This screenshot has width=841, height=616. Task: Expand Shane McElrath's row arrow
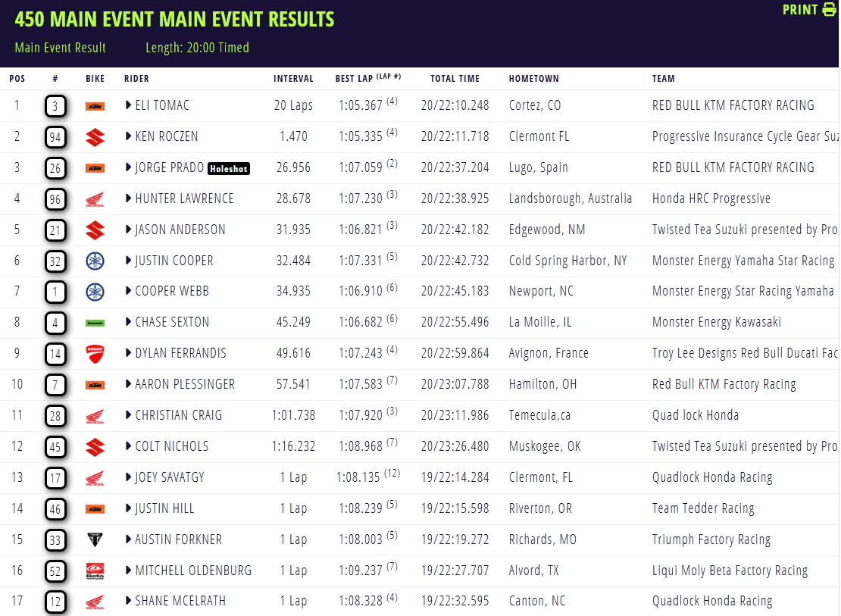tap(128, 600)
